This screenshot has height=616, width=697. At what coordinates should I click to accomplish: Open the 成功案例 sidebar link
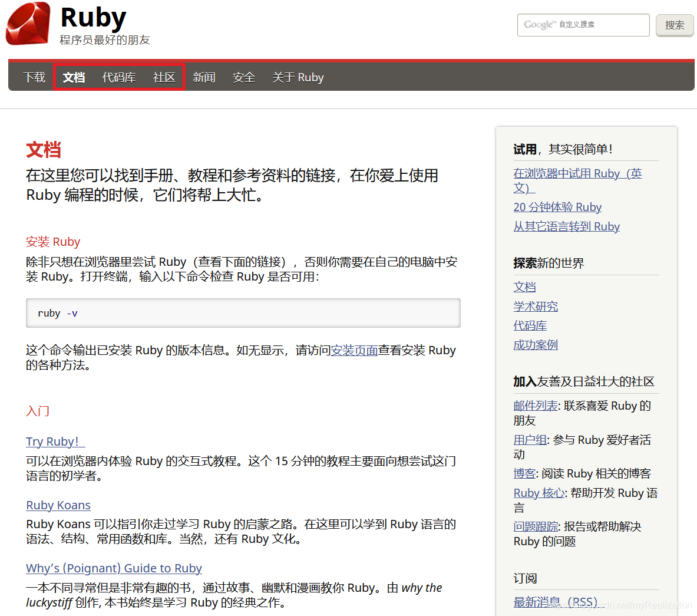(x=536, y=345)
